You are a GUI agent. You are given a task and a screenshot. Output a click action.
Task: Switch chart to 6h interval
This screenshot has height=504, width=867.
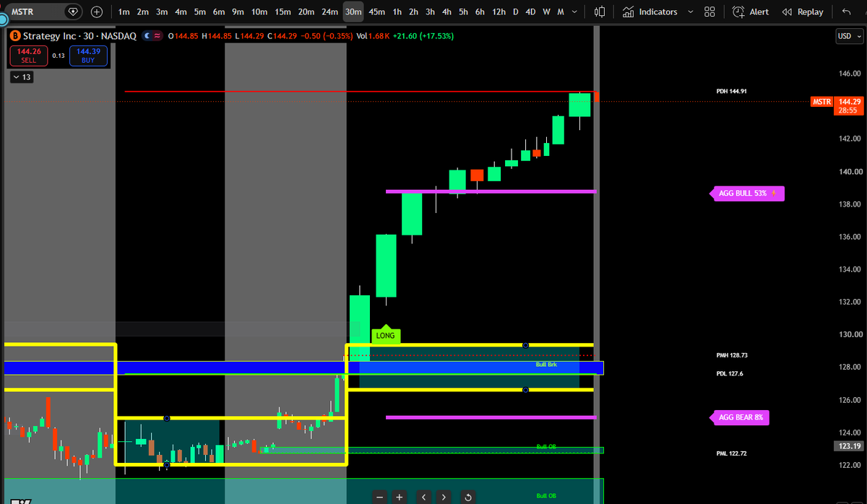(x=480, y=12)
